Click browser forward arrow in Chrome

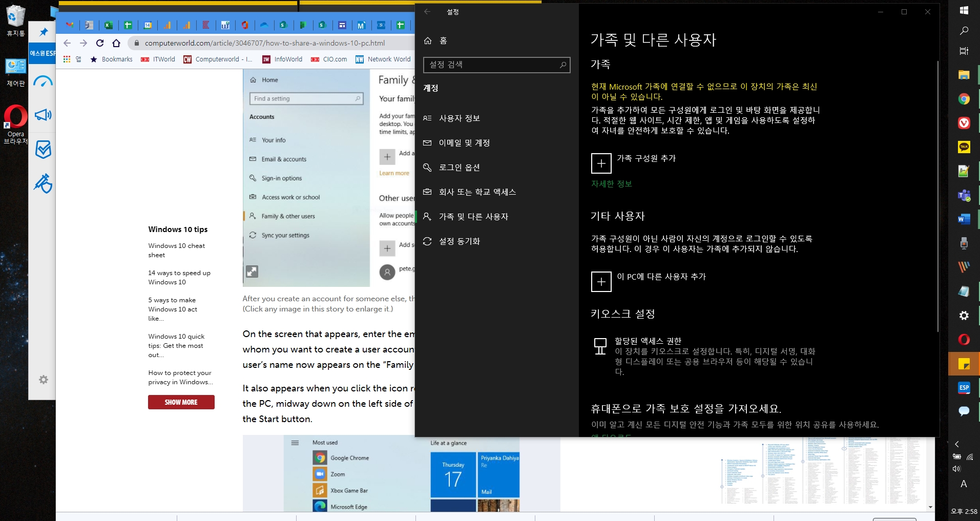click(x=84, y=43)
